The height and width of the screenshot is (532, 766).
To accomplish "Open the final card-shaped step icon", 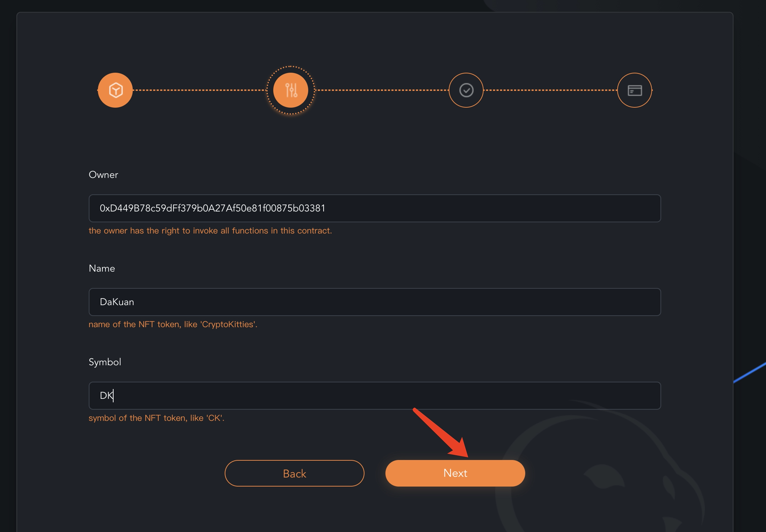I will (x=634, y=90).
